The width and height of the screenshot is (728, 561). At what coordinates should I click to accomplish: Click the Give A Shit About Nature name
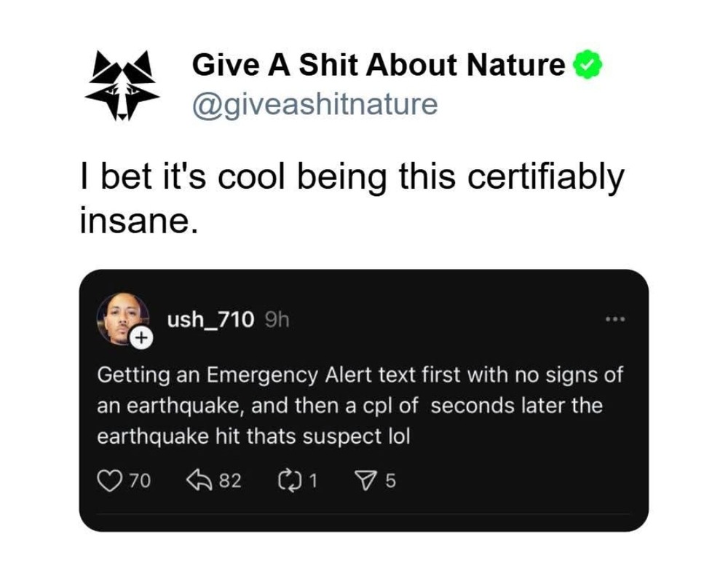tap(379, 64)
